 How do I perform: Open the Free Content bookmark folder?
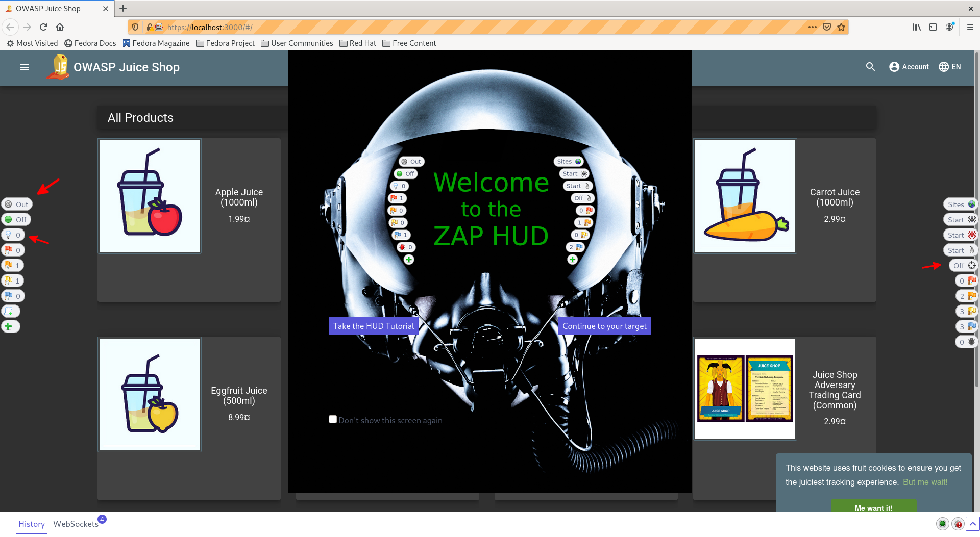pos(409,43)
